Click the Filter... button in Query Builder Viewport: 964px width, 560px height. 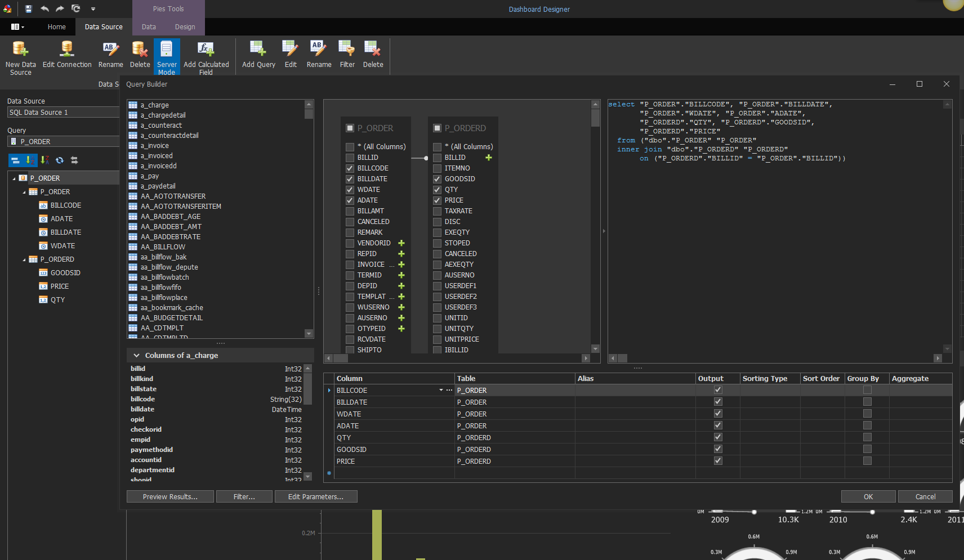pos(244,496)
